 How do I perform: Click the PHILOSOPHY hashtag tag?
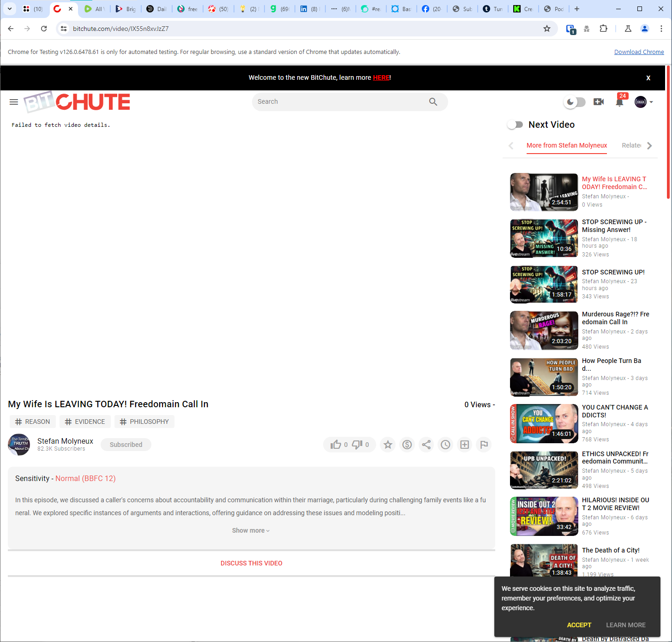(x=144, y=422)
